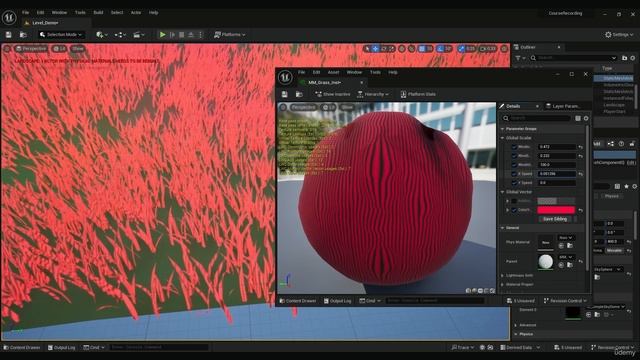The width and height of the screenshot is (640, 360).
Task: Toggle override checkbox for 0.233 scalar parameter
Action: tap(514, 156)
